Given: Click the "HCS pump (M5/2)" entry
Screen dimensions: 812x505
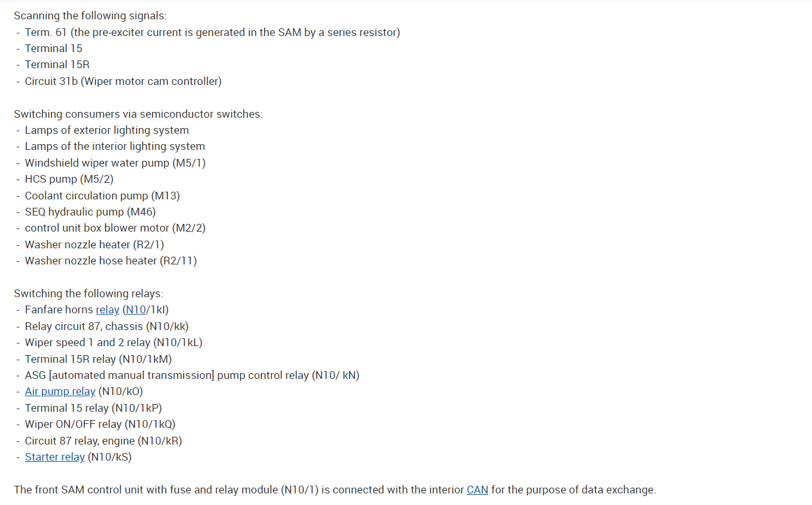Looking at the screenshot, I should [x=69, y=179].
